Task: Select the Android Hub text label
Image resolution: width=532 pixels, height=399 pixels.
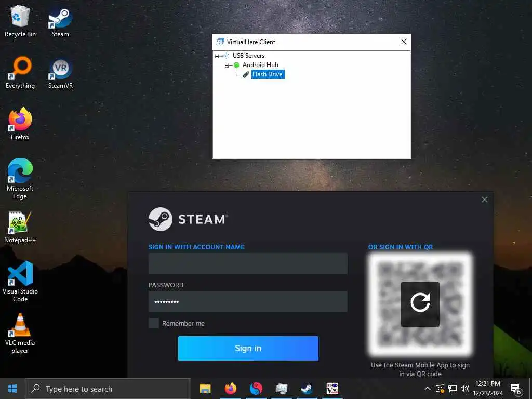Action: pyautogui.click(x=260, y=65)
